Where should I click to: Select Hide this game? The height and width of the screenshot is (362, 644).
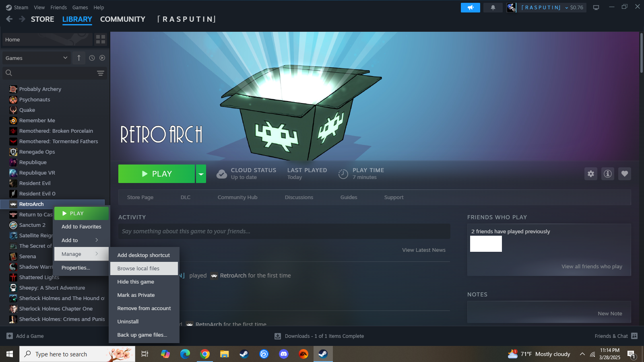point(144,282)
